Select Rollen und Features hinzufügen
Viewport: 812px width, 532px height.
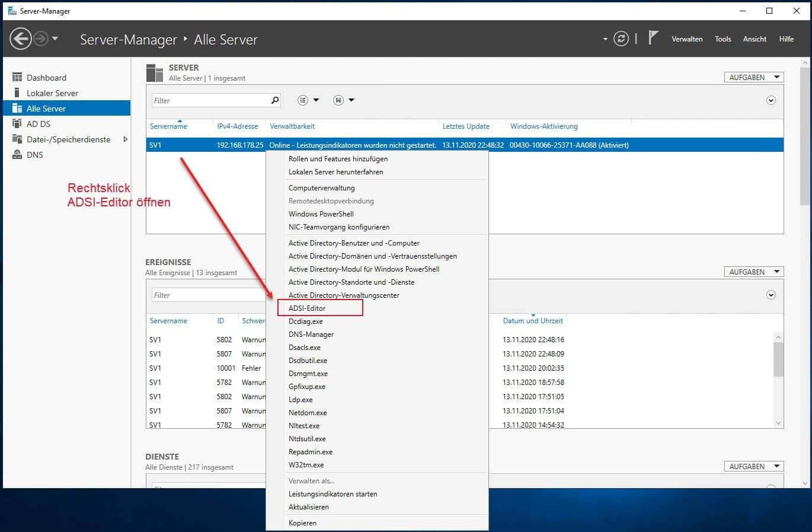[x=338, y=158]
